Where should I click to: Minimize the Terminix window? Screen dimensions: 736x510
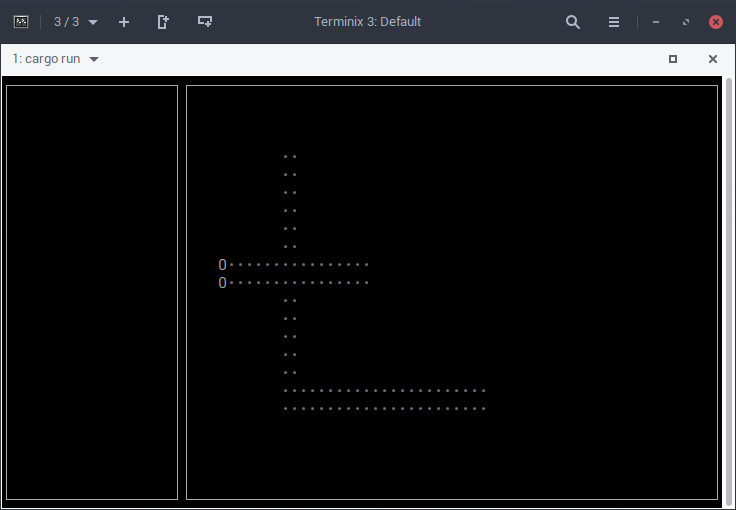(656, 22)
